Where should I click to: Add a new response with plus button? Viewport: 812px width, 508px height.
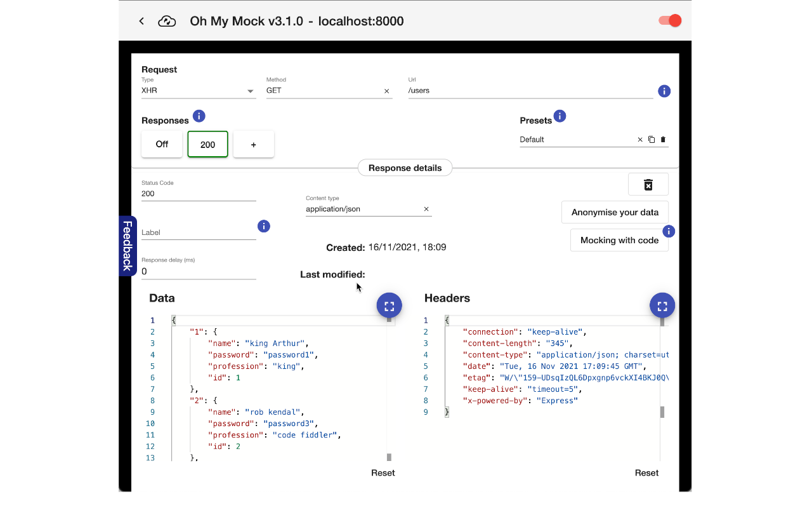[x=254, y=144]
